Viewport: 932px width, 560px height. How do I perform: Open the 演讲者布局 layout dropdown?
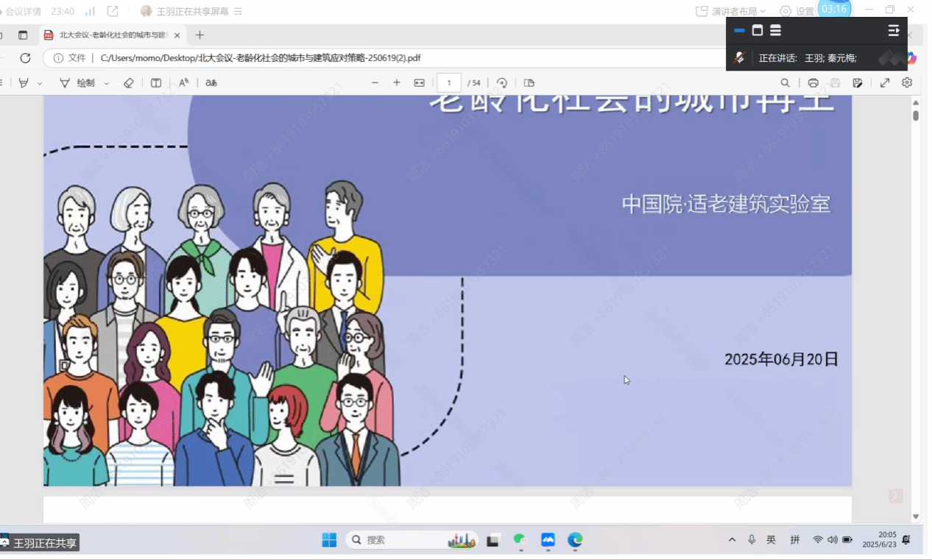pos(730,11)
